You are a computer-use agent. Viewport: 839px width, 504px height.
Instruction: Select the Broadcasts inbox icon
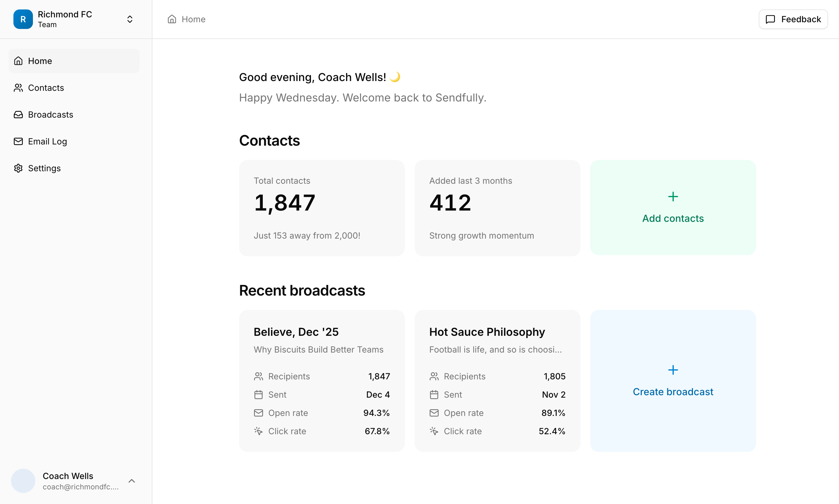(x=18, y=115)
